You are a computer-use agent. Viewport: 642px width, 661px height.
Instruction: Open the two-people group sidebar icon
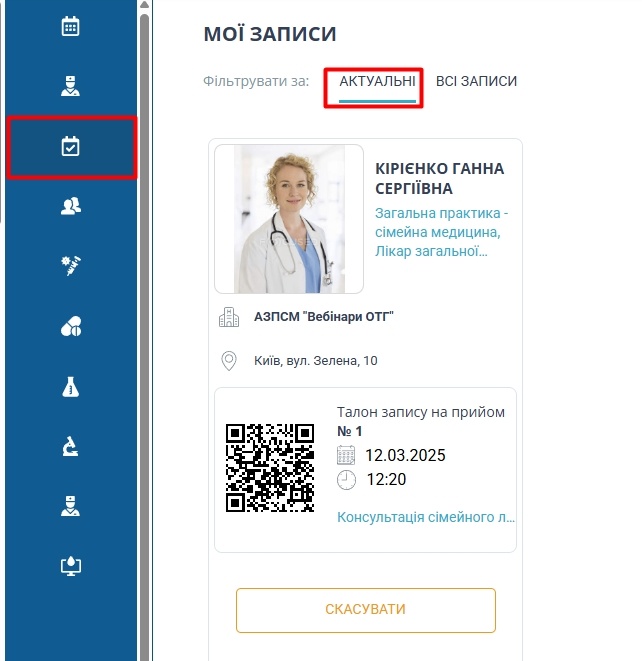[x=70, y=206]
